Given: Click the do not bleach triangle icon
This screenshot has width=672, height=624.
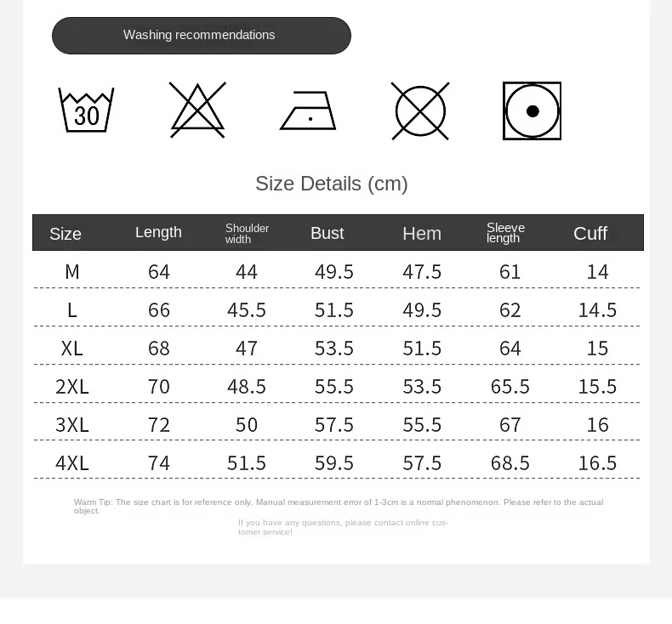Looking at the screenshot, I should (x=197, y=111).
